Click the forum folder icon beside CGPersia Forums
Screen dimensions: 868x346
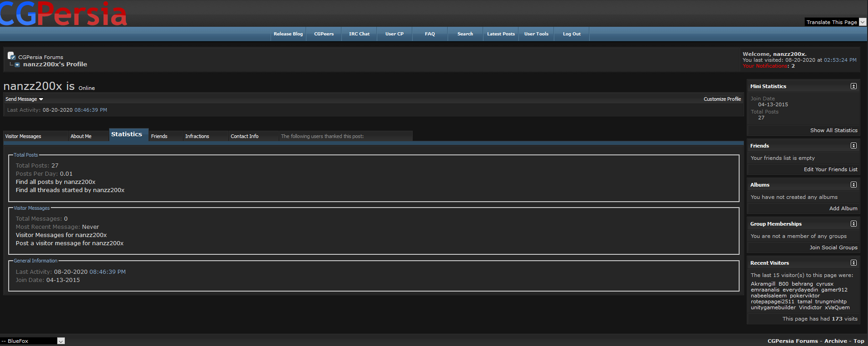(x=11, y=56)
